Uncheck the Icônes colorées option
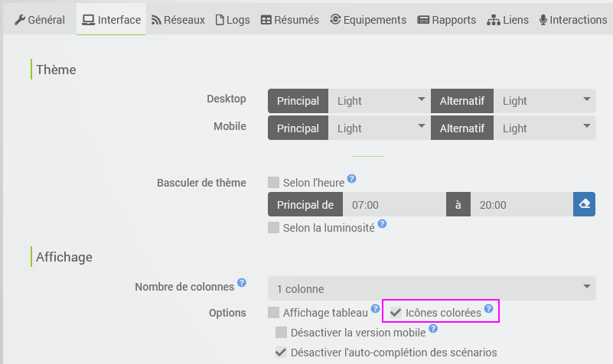Image resolution: width=613 pixels, height=364 pixels. click(396, 313)
